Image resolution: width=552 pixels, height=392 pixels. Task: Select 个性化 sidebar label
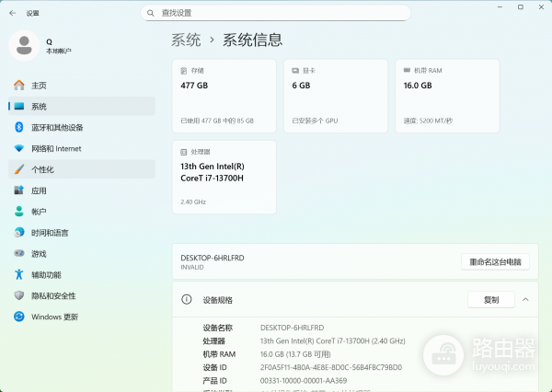[42, 169]
